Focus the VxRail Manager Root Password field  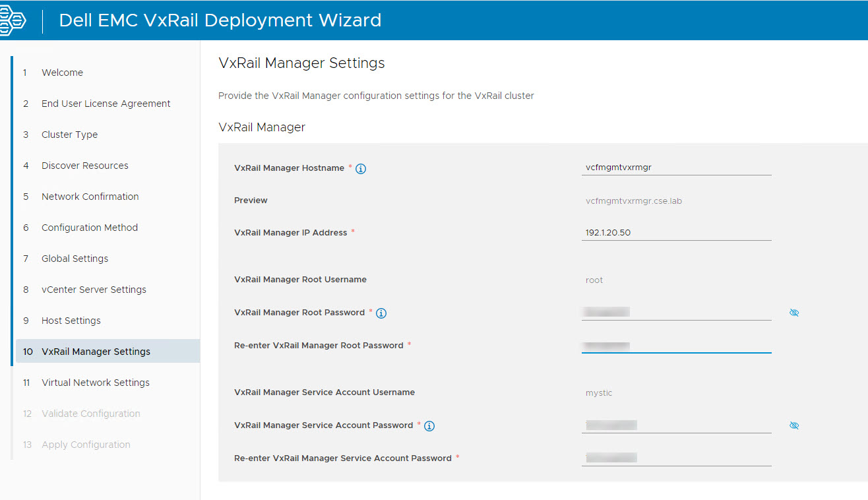tap(676, 313)
